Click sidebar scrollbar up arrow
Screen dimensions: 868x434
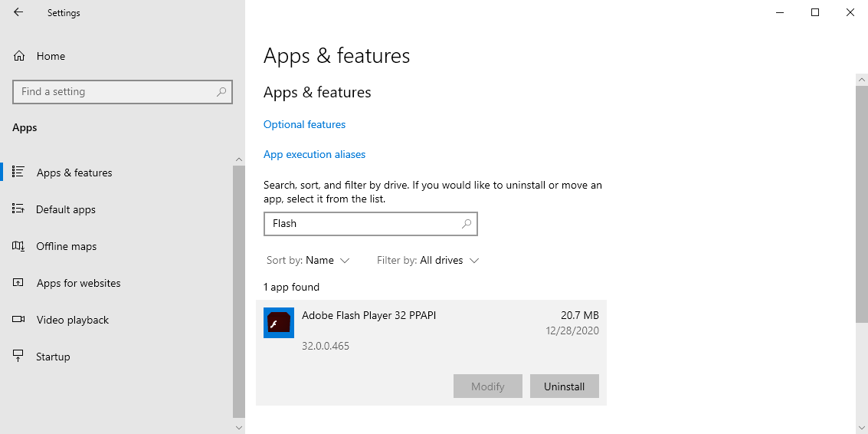238,159
